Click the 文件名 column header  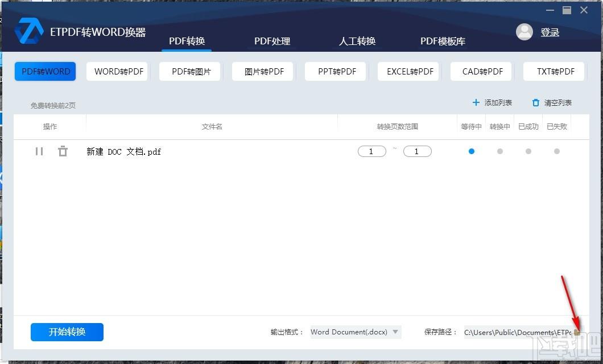212,126
